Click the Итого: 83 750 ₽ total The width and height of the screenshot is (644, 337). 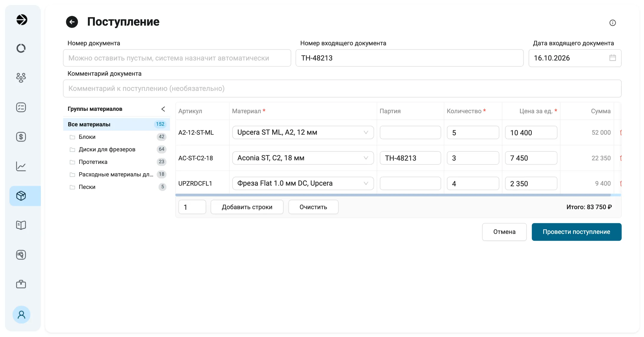coord(589,207)
